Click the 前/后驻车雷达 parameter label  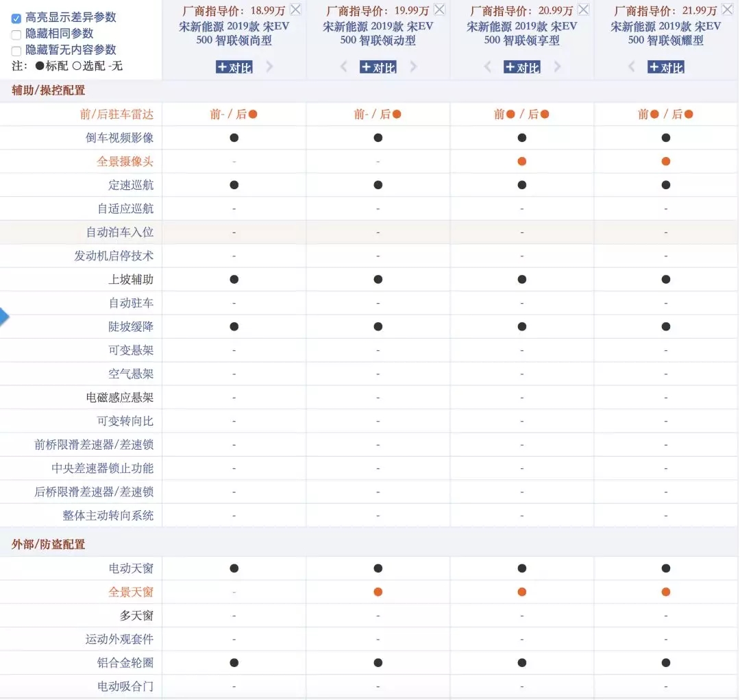(116, 114)
